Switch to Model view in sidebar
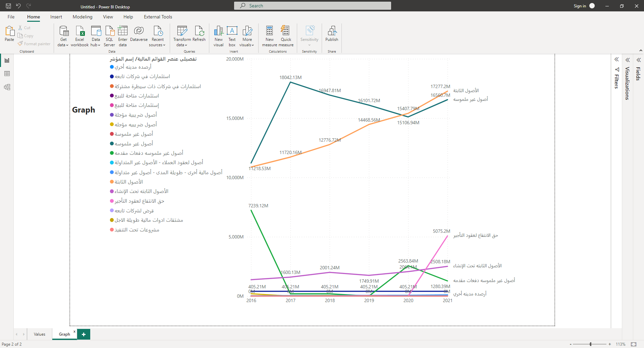The image size is (644, 348). tap(7, 87)
